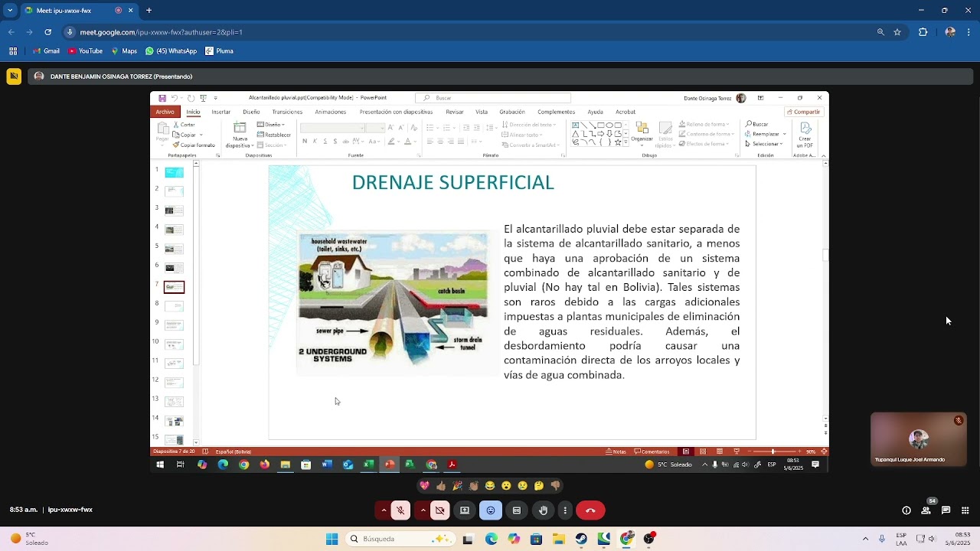Open meeting details info icon

point(906,510)
